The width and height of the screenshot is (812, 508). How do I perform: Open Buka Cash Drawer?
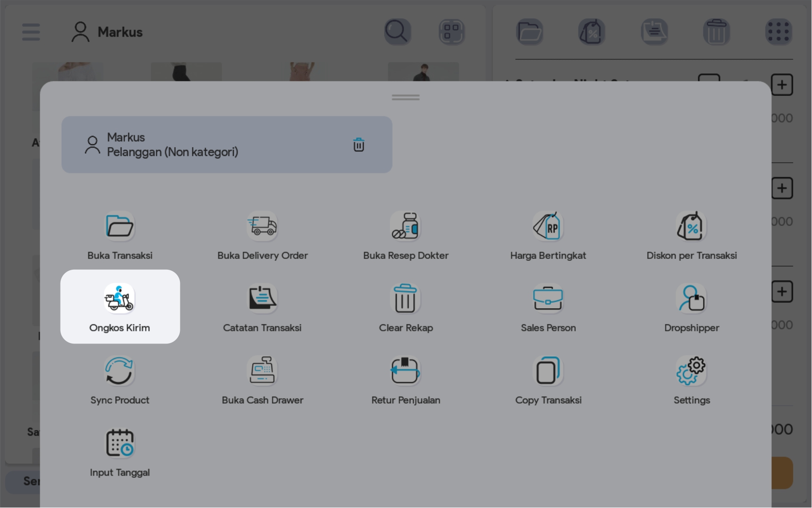tap(262, 371)
